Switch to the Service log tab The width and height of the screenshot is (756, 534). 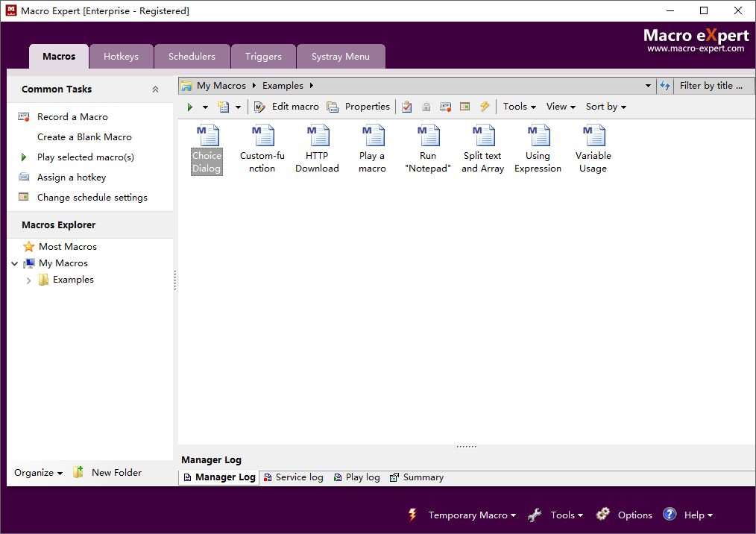pos(294,477)
